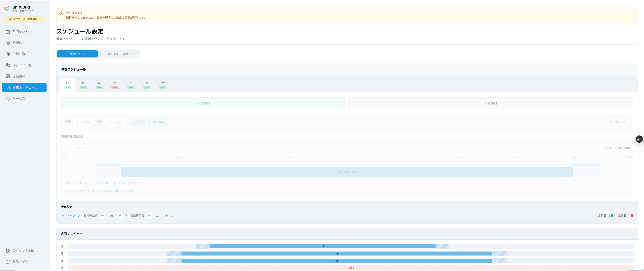Click the 希望休 icon in sidebar

[x=8, y=43]
